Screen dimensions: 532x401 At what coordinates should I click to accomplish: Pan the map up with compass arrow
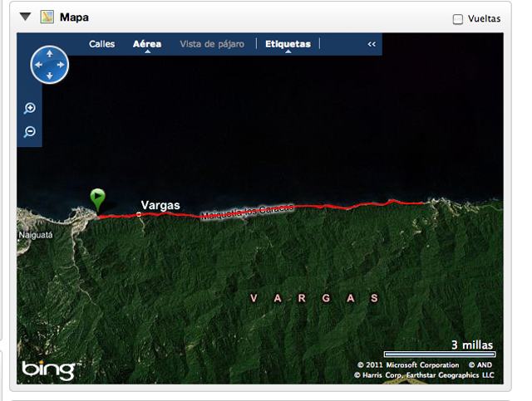pos(50,54)
